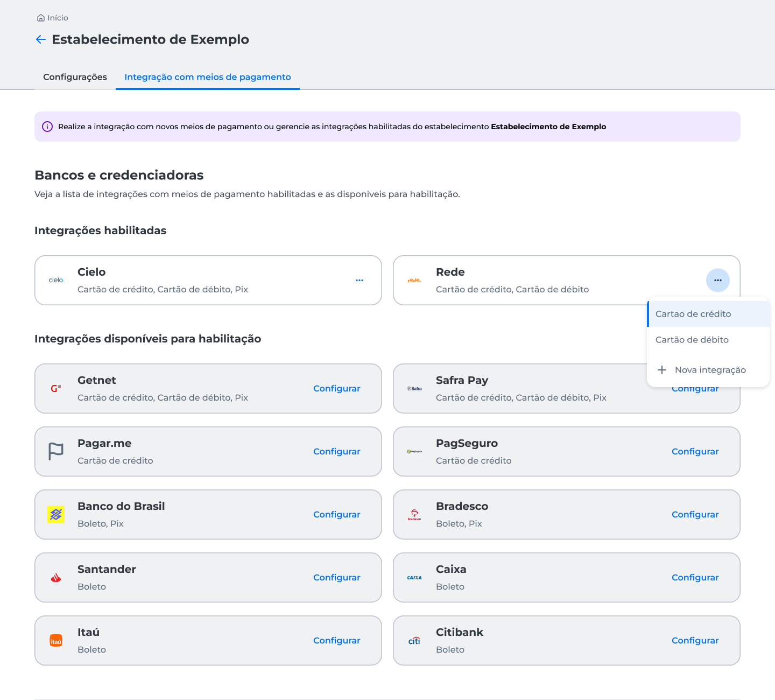Click the PagSeguro logo
The width and height of the screenshot is (775, 700).
[x=414, y=451]
